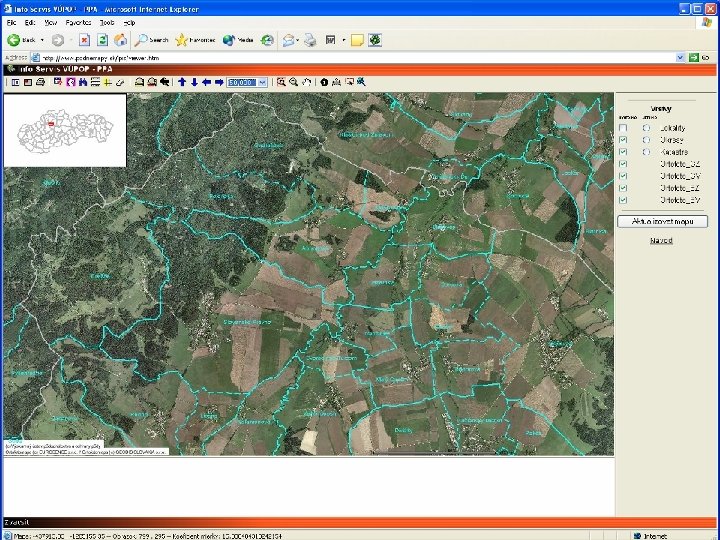Select the zoom-out magnifier tool

pyautogui.click(x=293, y=82)
